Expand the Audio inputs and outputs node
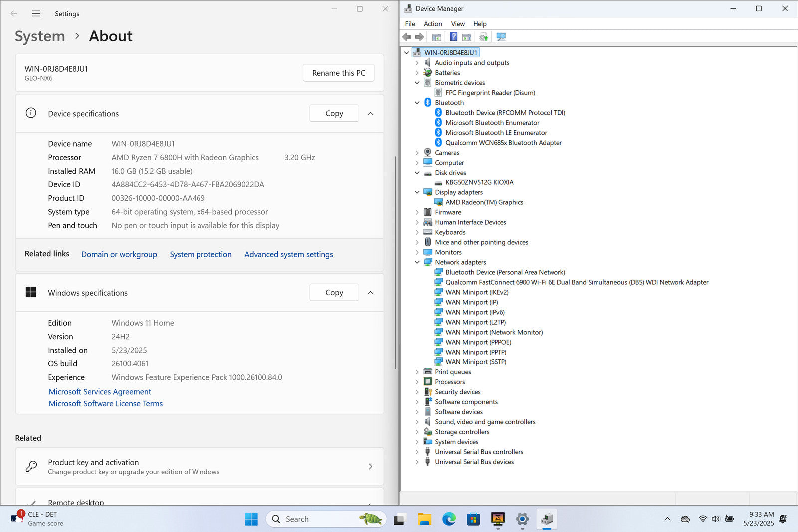The image size is (798, 532). (x=417, y=63)
